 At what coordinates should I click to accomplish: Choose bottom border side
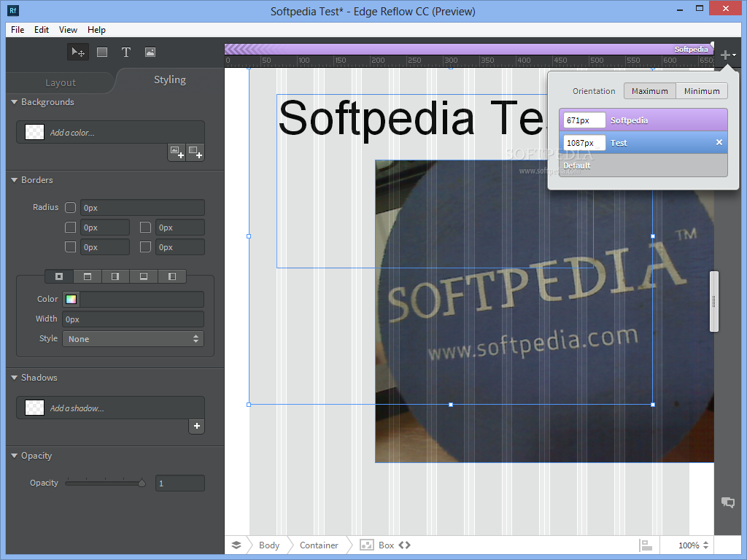144,276
